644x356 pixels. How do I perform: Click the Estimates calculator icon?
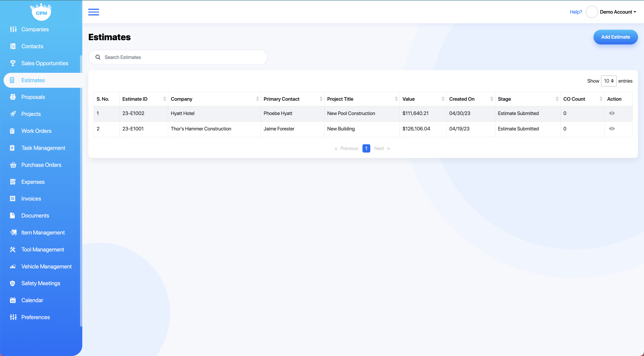(12, 80)
